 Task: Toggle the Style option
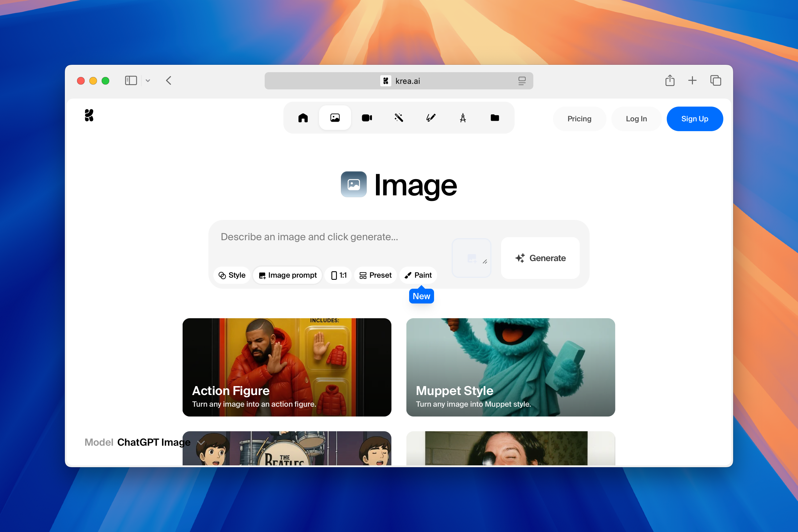(x=232, y=275)
